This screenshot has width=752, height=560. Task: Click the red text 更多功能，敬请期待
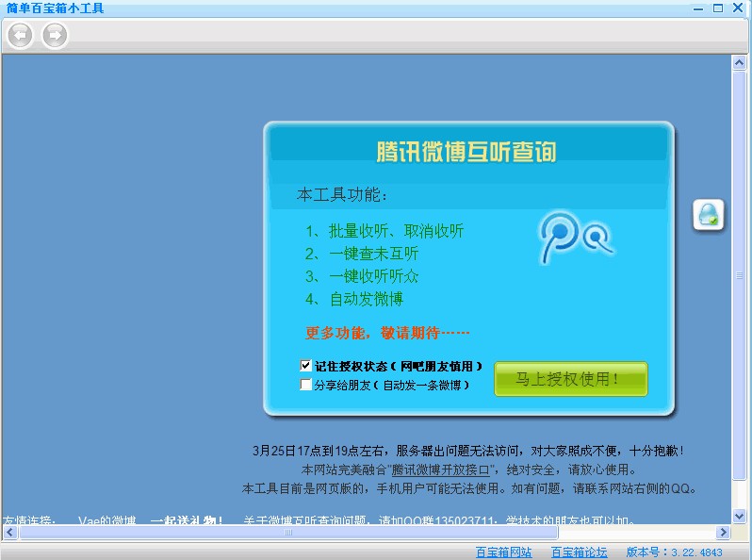pos(387,333)
